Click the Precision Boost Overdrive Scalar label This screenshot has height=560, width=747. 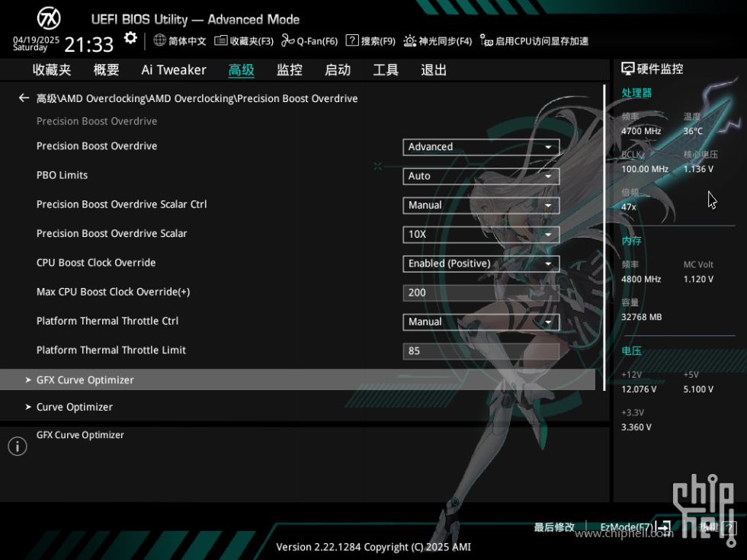(x=112, y=233)
